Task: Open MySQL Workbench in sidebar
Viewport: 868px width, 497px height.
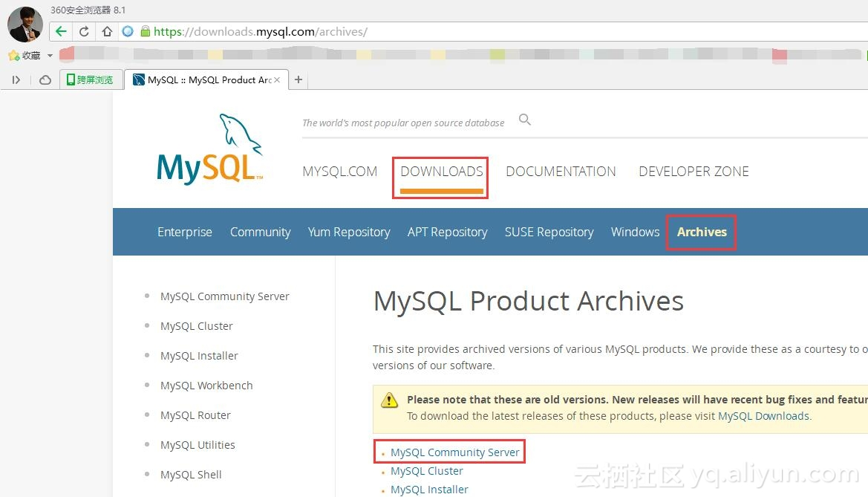Action: pos(206,386)
